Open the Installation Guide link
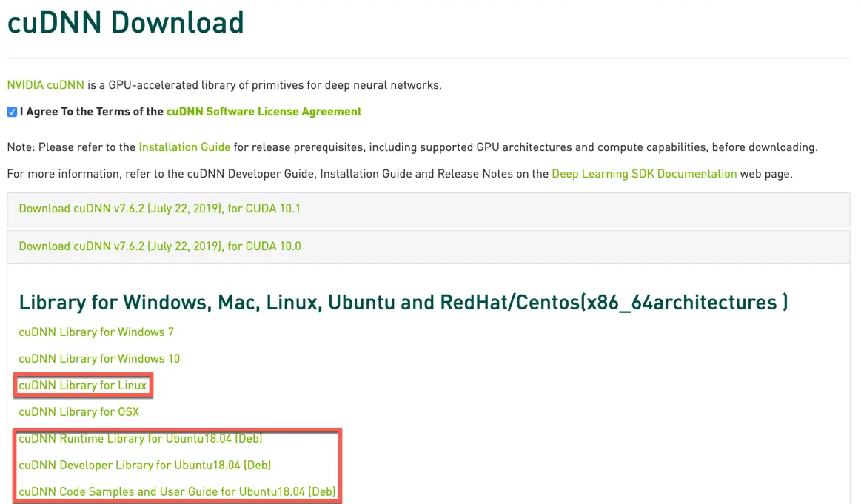Screen dimensions: 861x504 [184, 147]
